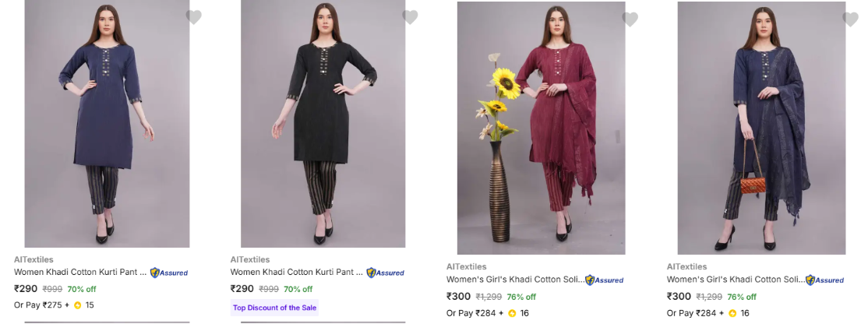Click Assured badge on maroon kurti listing
868x324 pixels.
pos(605,280)
